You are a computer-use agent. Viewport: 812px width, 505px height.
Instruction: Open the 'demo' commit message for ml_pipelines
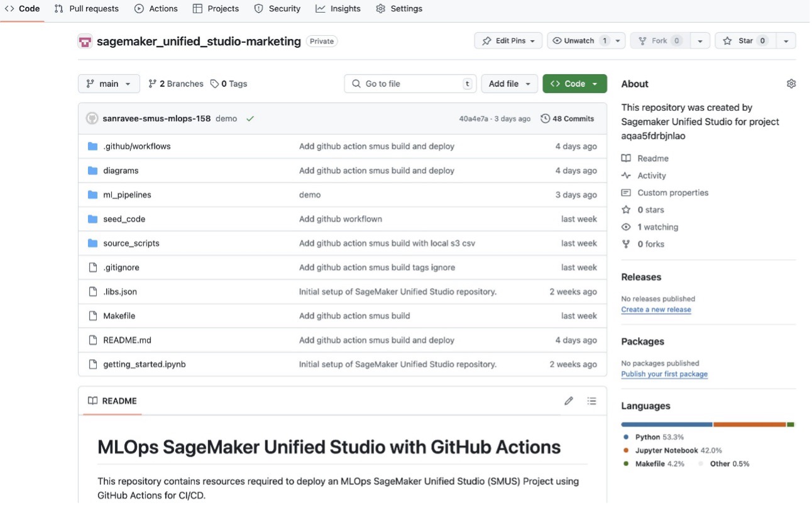[310, 195]
